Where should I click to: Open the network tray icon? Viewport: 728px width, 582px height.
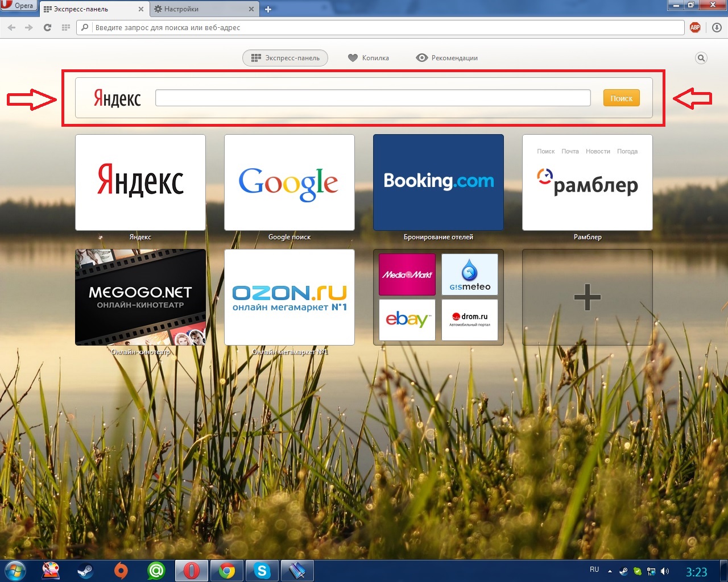[x=651, y=571]
